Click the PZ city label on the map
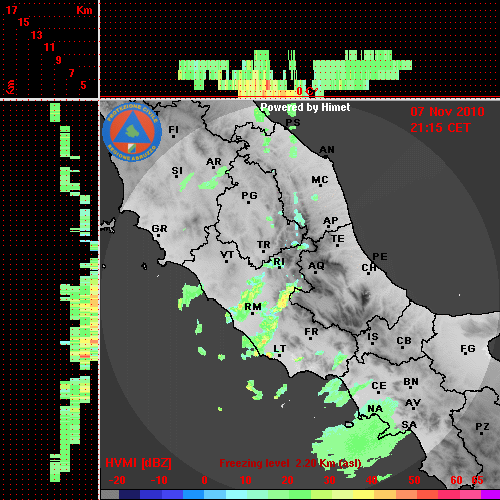This screenshot has width=500, height=500. (482, 427)
